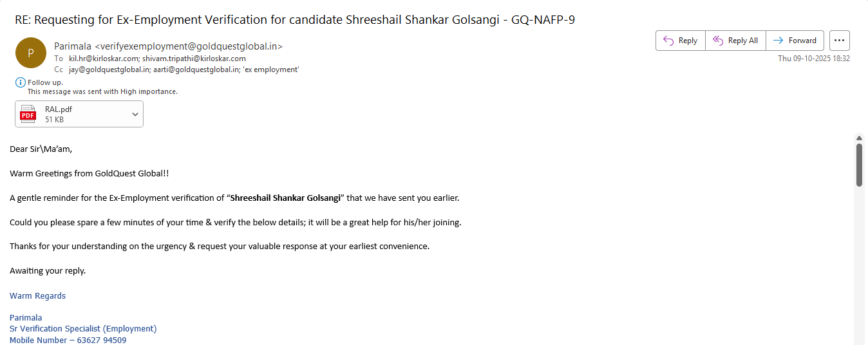Click the scroll-up arrow of message body

859,138
